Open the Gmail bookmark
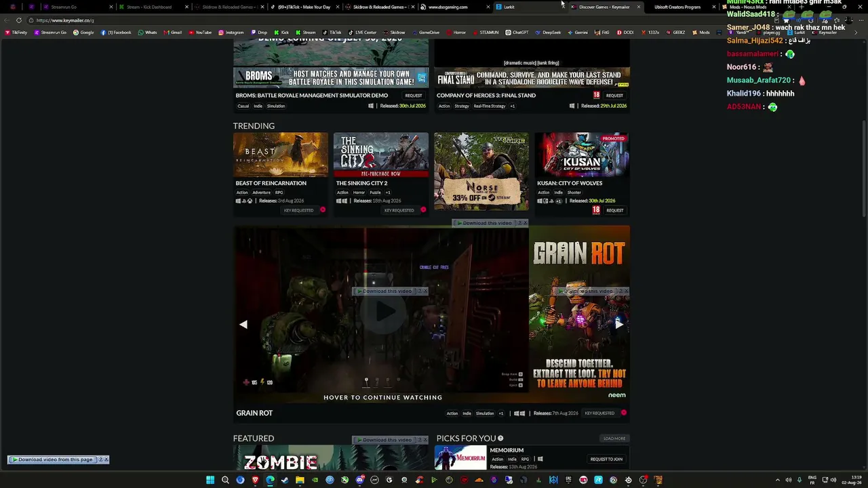This screenshot has height=488, width=868. [172, 33]
